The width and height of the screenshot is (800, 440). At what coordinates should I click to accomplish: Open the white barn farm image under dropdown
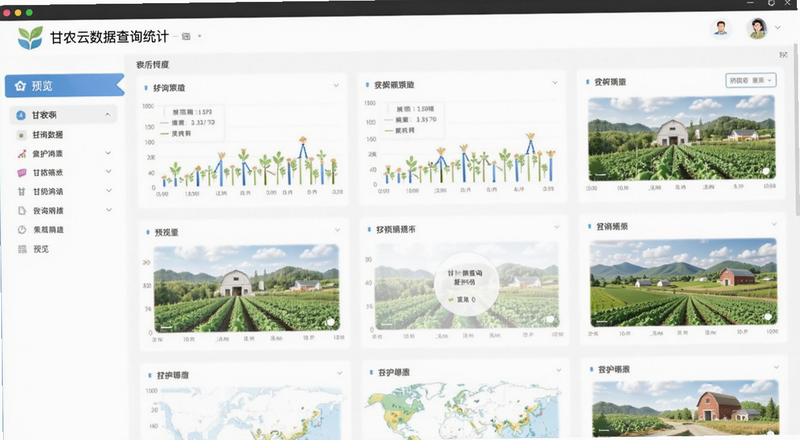tap(681, 138)
